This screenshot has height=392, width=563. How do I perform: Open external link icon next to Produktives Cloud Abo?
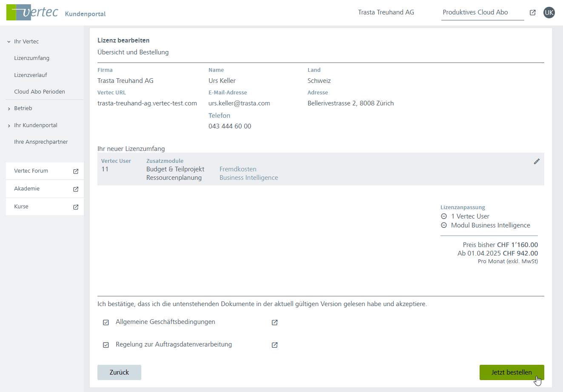point(532,12)
